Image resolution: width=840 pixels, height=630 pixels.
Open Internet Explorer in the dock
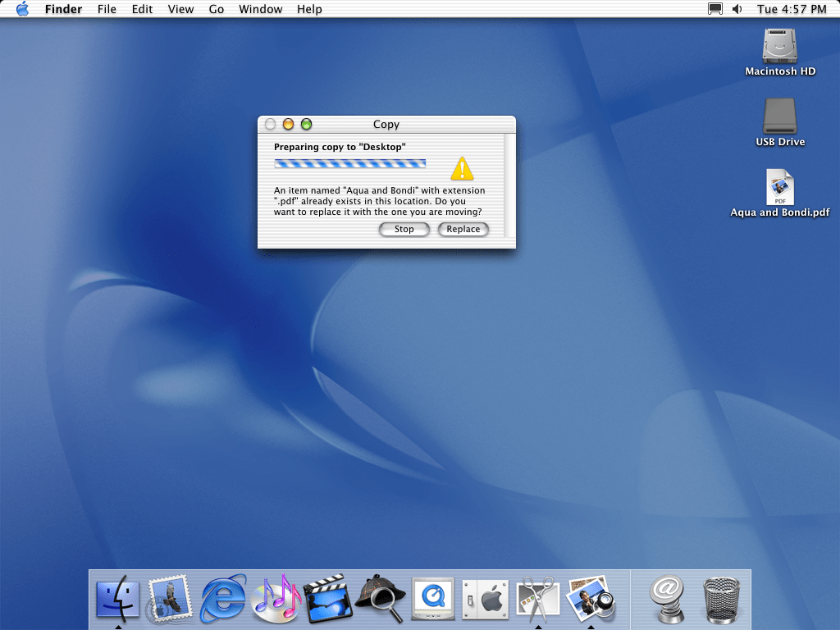click(223, 599)
